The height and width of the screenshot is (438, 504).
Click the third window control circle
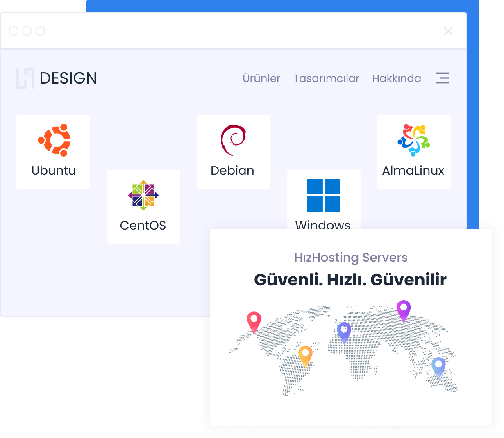click(x=40, y=31)
